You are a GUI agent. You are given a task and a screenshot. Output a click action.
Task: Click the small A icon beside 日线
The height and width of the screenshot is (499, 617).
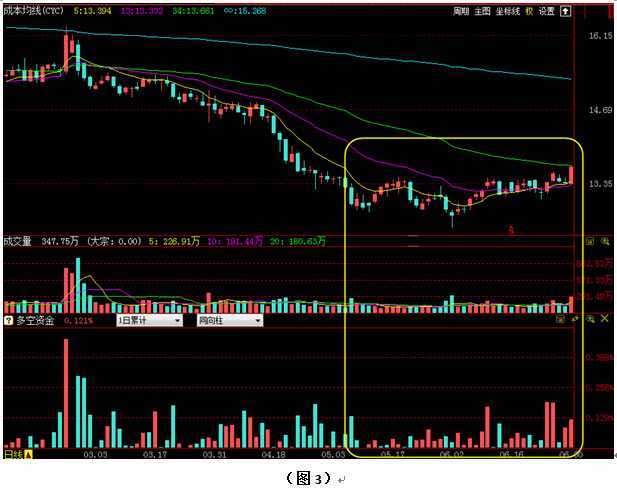pyautogui.click(x=28, y=454)
